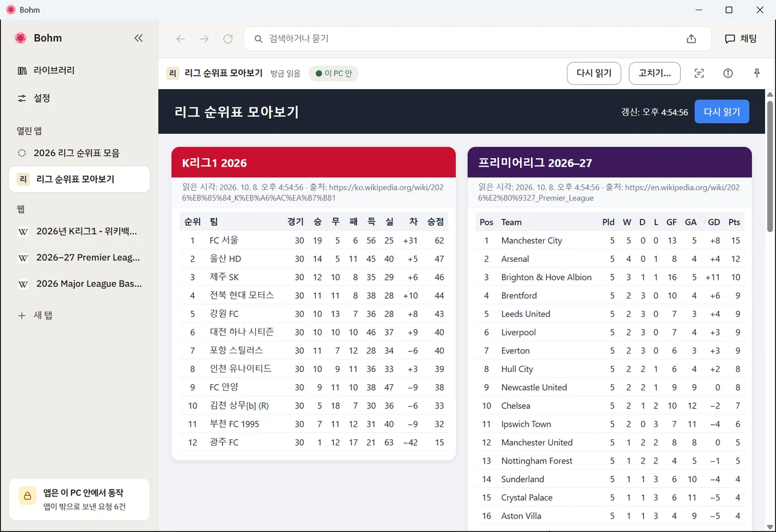Click the plus icon for new tab
Screen dimensions: 776x532
[x=22, y=316]
